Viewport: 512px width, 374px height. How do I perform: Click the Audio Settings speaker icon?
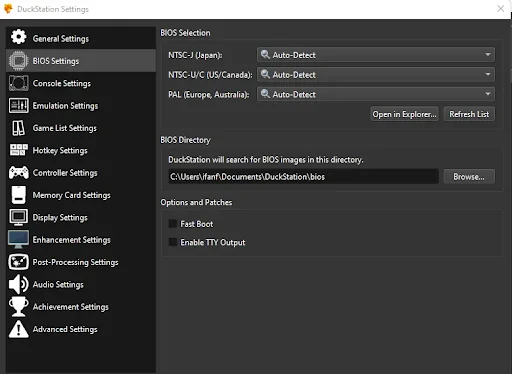18,284
